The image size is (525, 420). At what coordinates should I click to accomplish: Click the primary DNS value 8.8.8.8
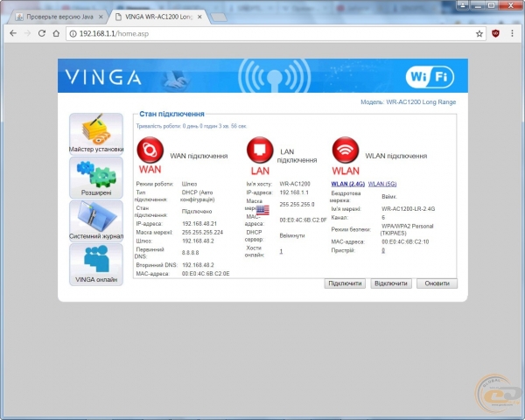pyautogui.click(x=191, y=253)
